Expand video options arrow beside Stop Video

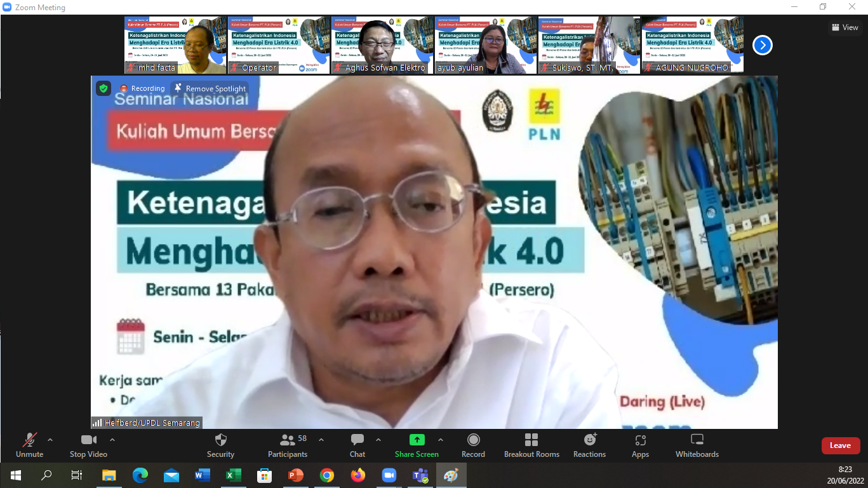coord(112,440)
